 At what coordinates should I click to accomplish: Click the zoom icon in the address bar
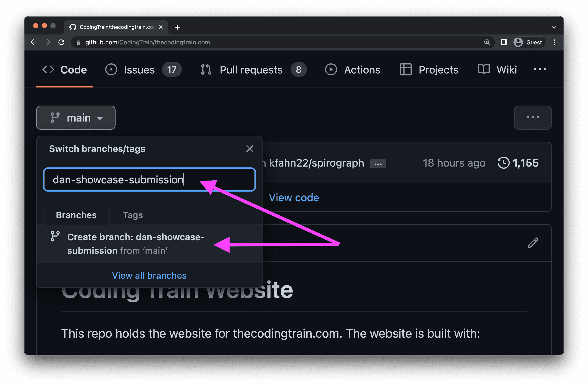(x=487, y=42)
